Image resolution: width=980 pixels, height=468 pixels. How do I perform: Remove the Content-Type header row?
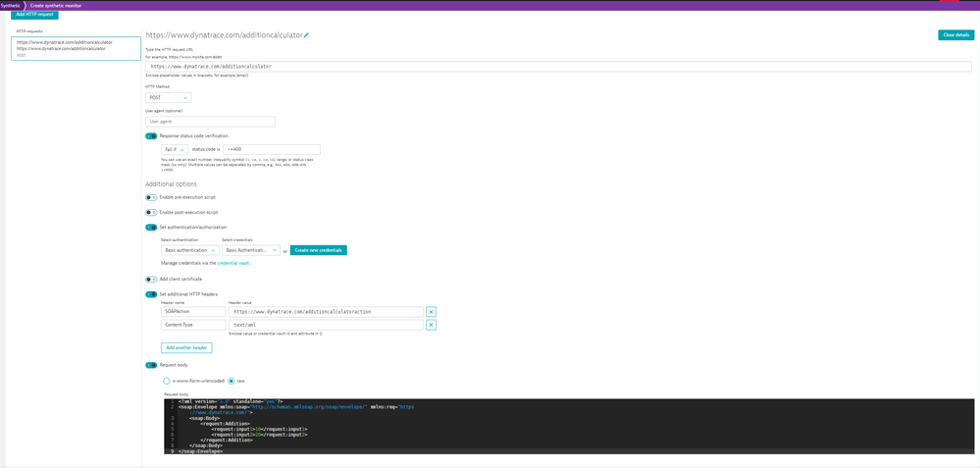(x=432, y=325)
